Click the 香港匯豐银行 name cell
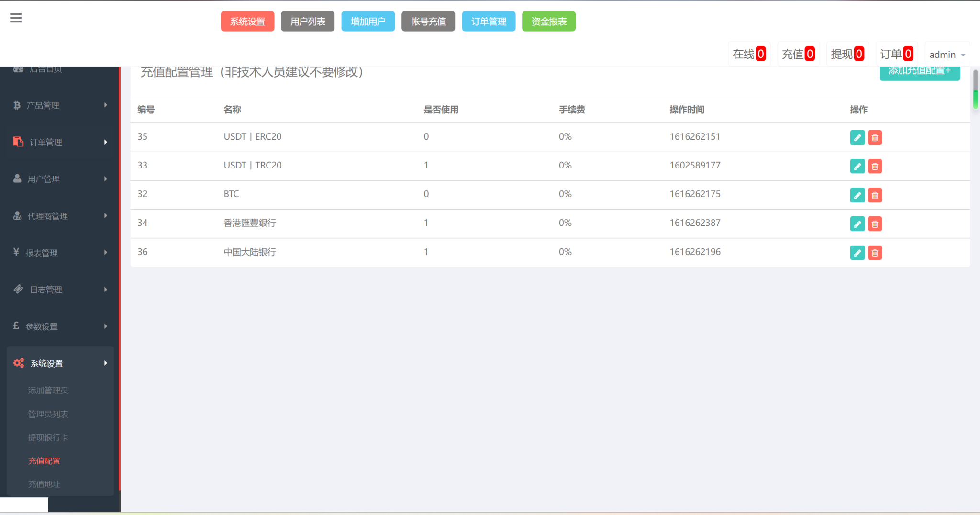This screenshot has width=980, height=515. click(x=250, y=223)
